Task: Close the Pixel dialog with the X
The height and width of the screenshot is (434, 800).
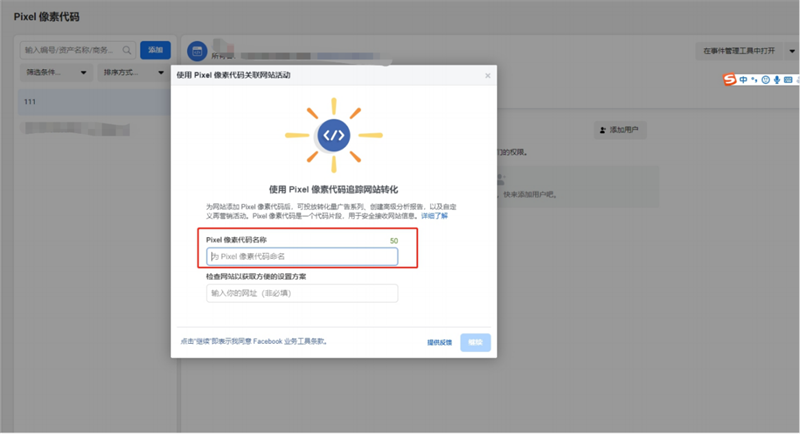Action: [488, 75]
